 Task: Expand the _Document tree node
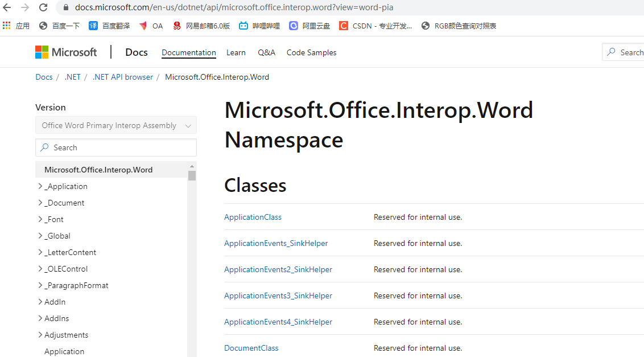tap(40, 203)
